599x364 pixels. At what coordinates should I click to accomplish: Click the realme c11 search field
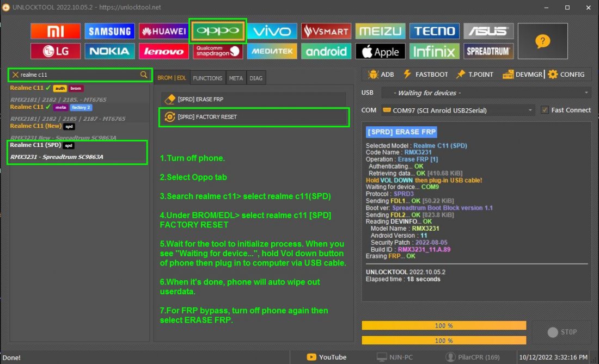pos(80,75)
